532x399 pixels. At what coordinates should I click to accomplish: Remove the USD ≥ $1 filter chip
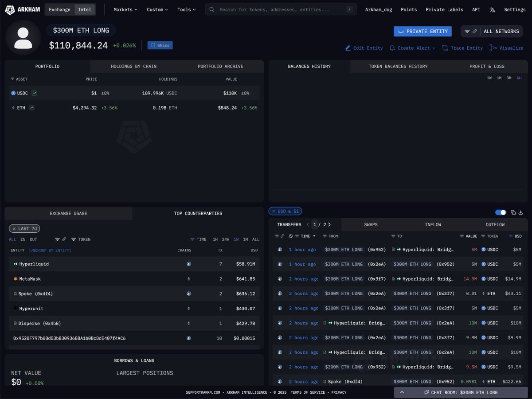pyautogui.click(x=274, y=211)
